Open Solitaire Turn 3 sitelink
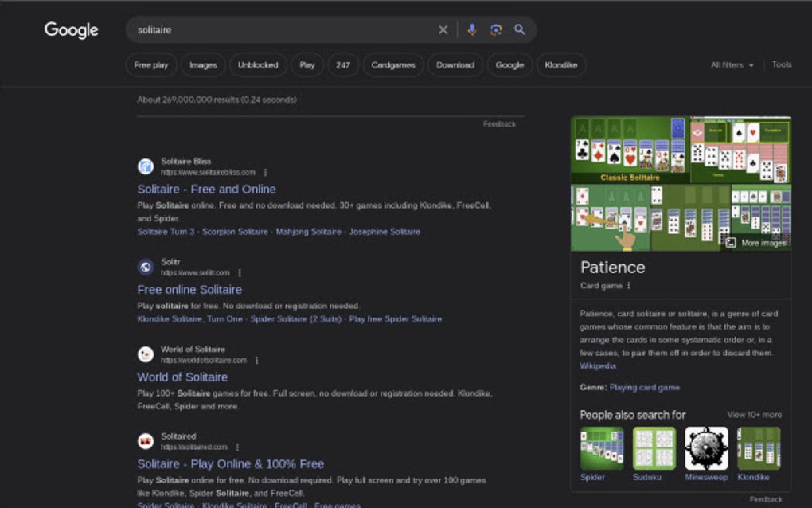Image resolution: width=812 pixels, height=508 pixels. [x=166, y=232]
